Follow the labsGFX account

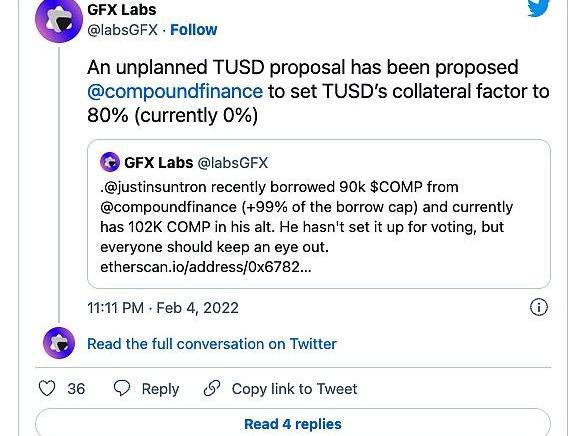click(193, 30)
